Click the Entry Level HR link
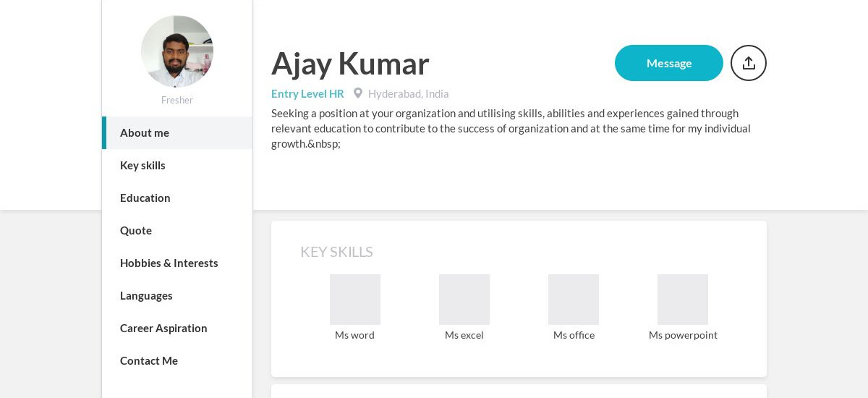The width and height of the screenshot is (868, 398). point(307,93)
